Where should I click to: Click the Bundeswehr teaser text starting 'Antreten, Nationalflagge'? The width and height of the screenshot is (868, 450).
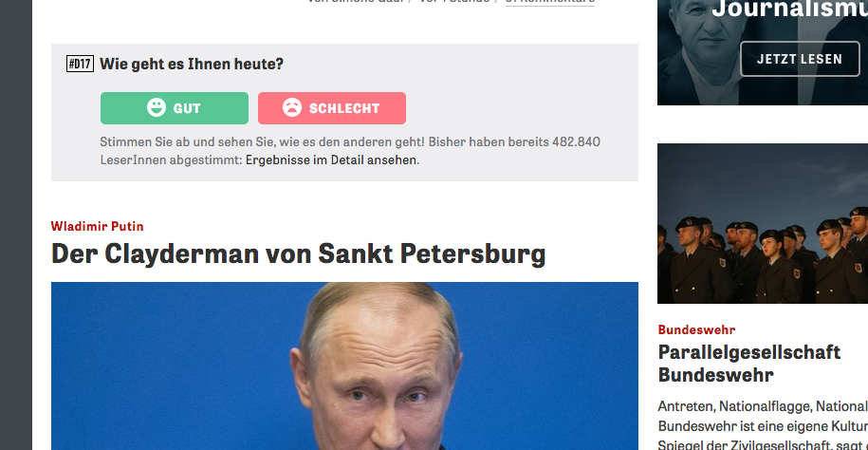coord(763,425)
